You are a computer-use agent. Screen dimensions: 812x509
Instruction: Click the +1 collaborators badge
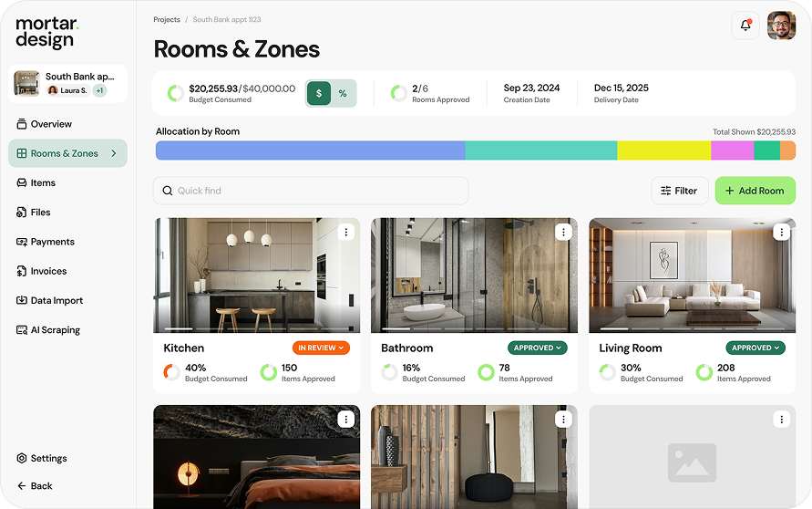[99, 90]
